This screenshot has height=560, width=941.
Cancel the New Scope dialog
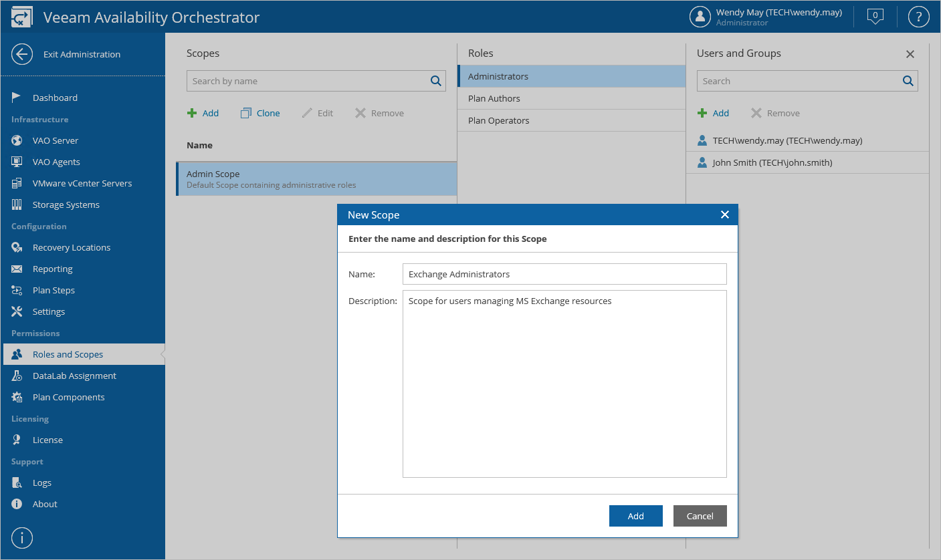click(x=700, y=516)
